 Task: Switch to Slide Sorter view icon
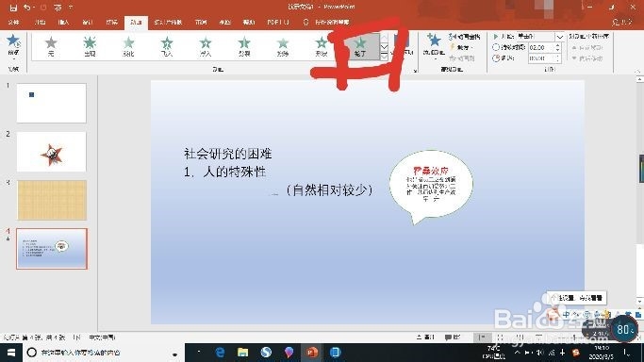tap(501, 337)
